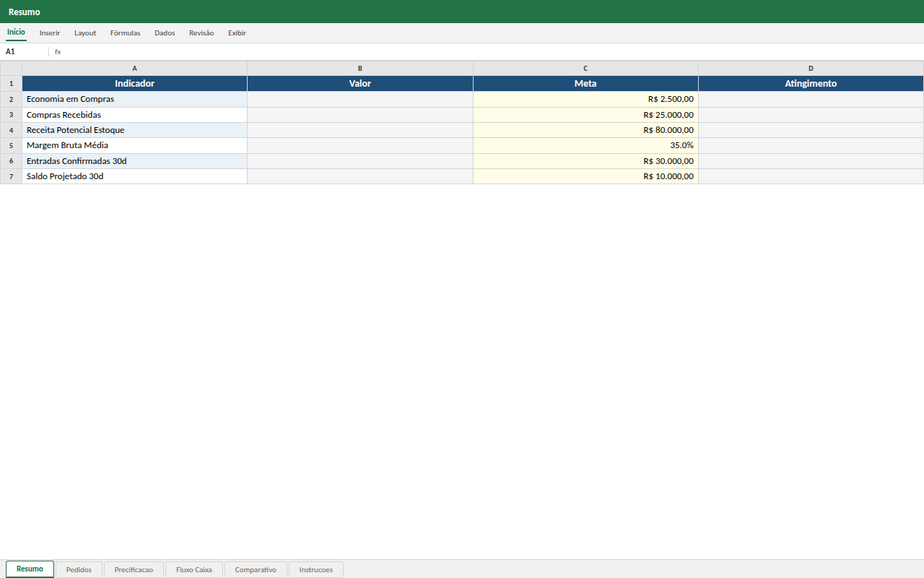The width and height of the screenshot is (924, 578).
Task: Switch to the Exibir ribbon tab
Action: [237, 33]
